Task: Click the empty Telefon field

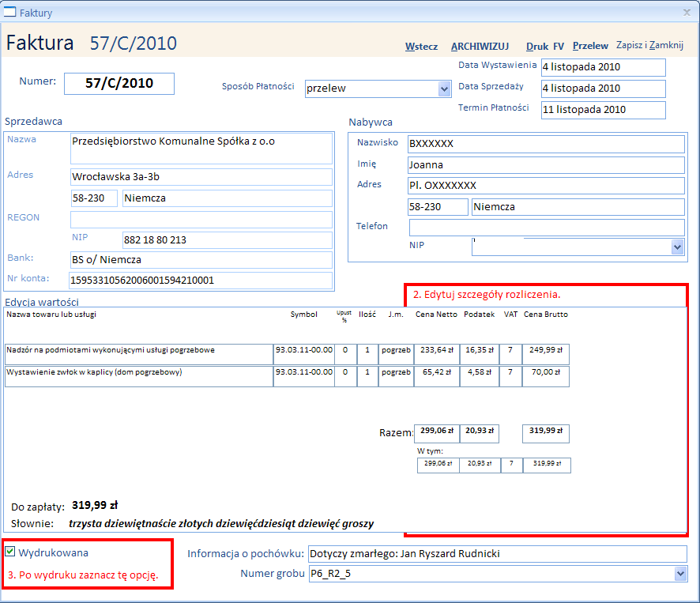Action: (547, 228)
